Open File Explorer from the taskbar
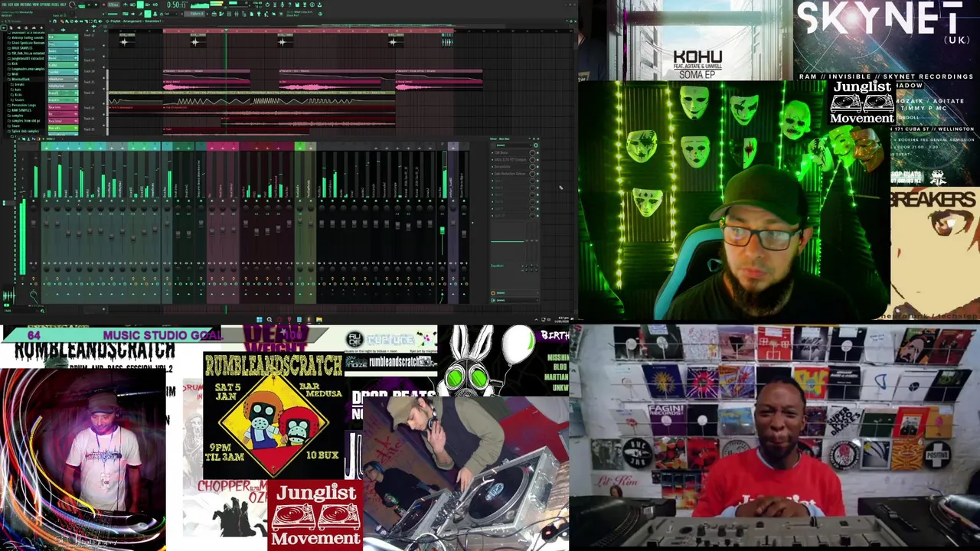This screenshot has height=551, width=980. 318,319
